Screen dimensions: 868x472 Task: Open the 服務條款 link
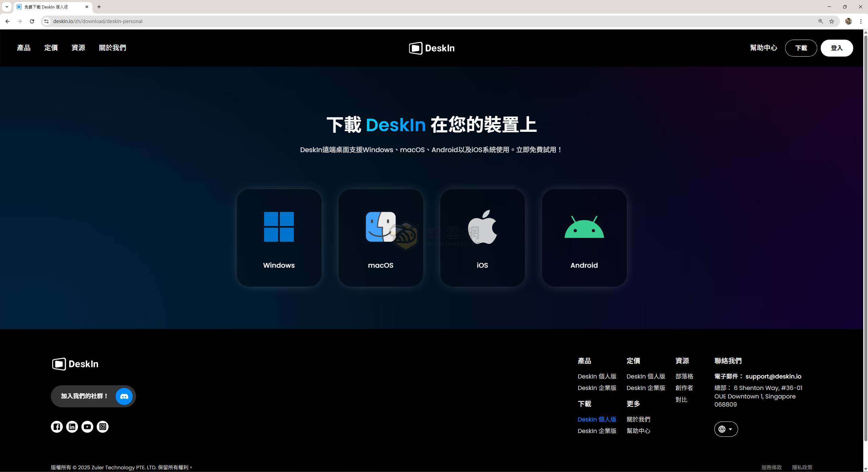tap(771, 467)
